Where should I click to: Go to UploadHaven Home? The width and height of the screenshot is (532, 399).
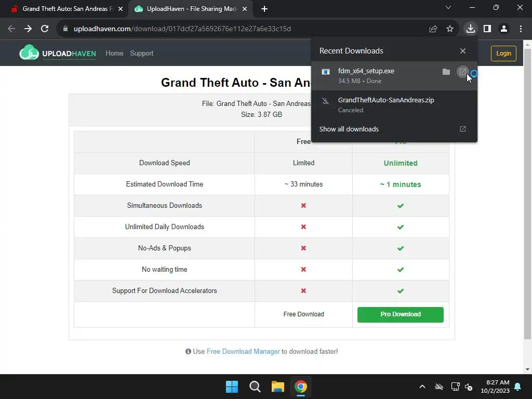click(114, 54)
